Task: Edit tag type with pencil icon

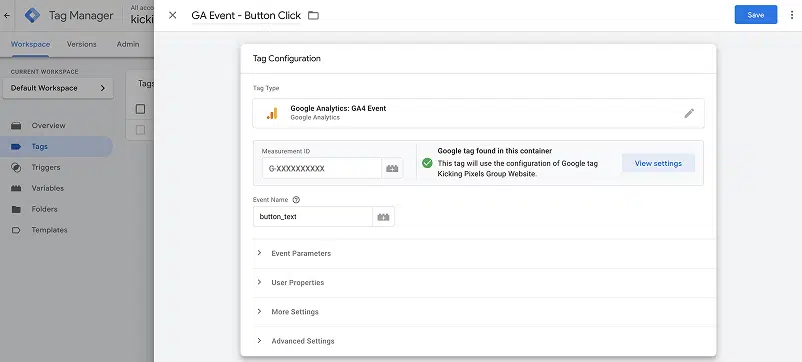Action: click(x=689, y=113)
